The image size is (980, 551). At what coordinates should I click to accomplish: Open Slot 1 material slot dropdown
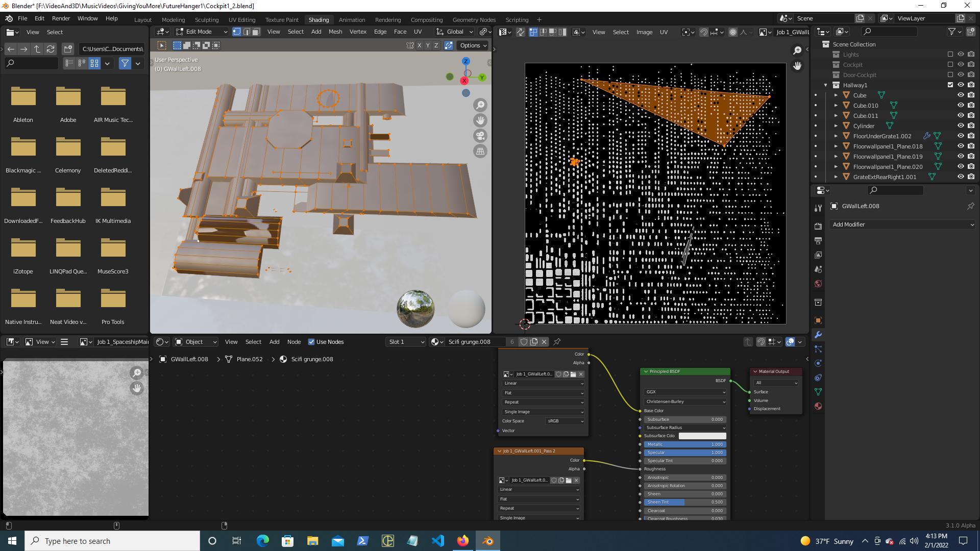pyautogui.click(x=406, y=342)
